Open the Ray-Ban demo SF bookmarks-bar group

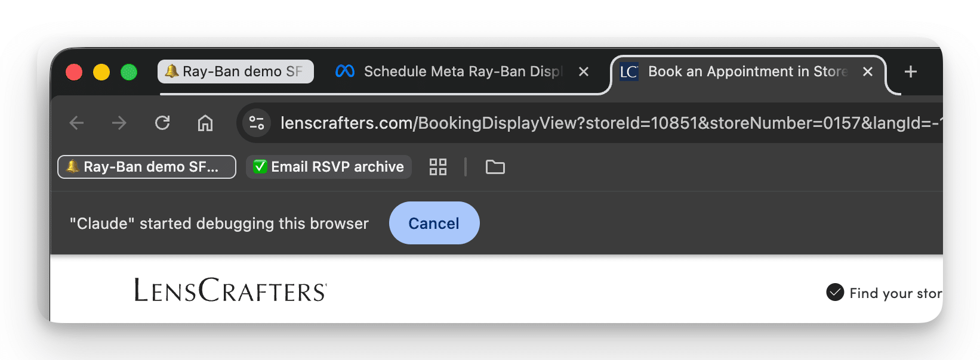pos(147,167)
